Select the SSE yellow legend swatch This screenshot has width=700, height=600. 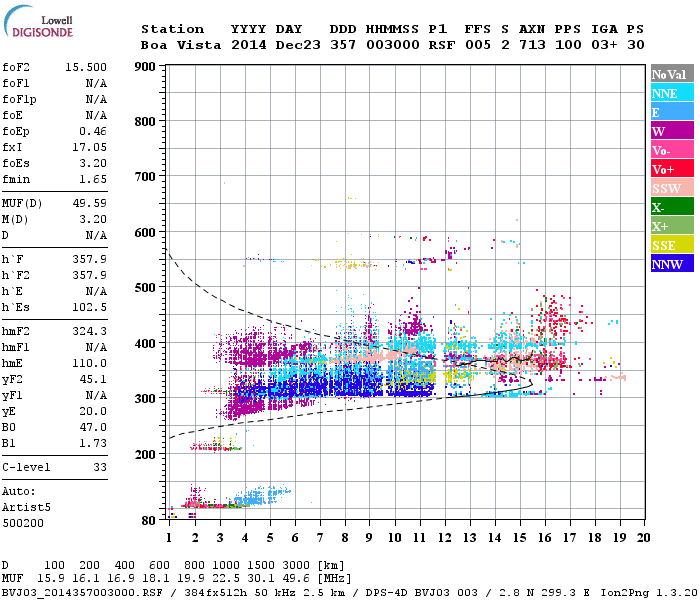click(672, 245)
